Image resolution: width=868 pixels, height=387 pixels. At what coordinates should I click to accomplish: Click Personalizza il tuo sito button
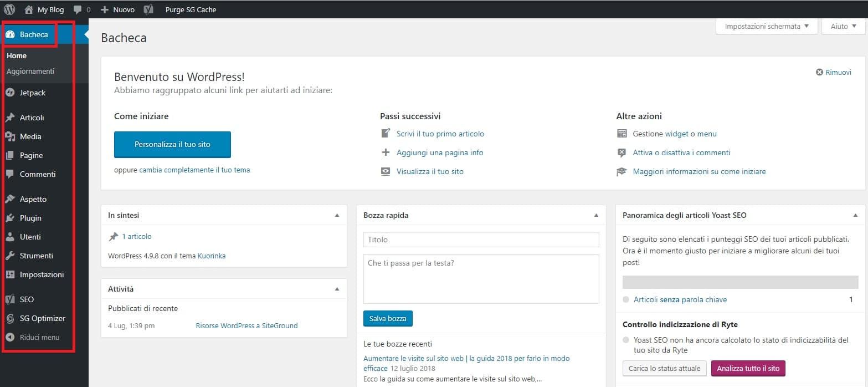click(172, 144)
